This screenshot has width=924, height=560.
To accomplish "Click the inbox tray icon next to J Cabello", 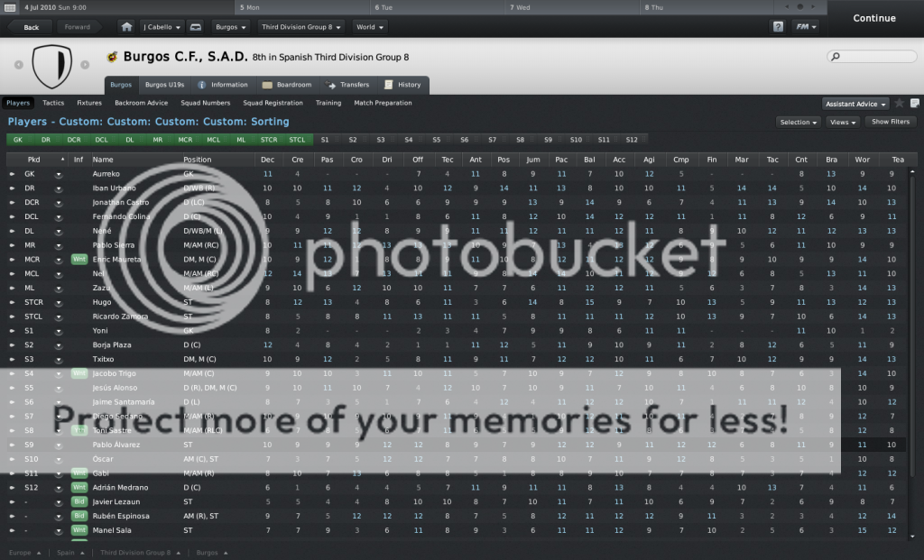I will point(196,27).
